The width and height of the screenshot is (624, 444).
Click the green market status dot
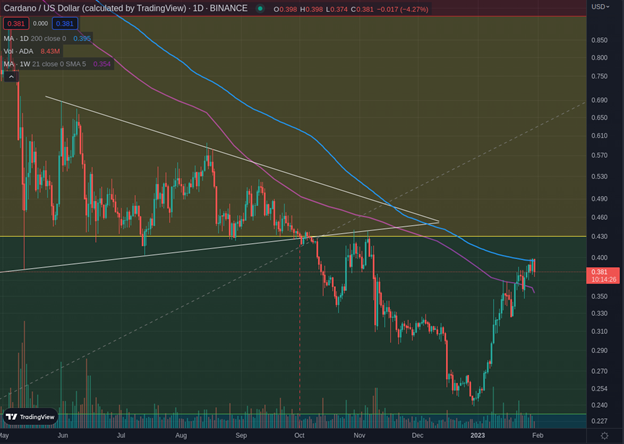260,8
